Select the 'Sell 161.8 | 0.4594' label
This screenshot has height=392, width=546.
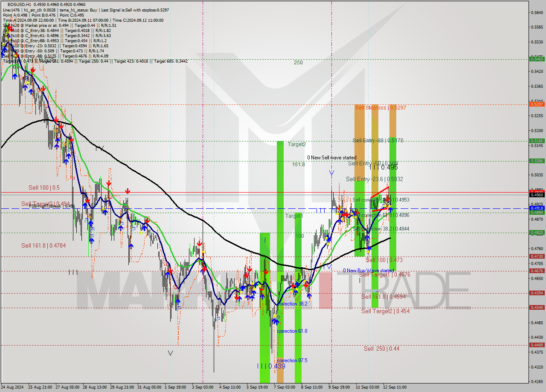pos(383,297)
